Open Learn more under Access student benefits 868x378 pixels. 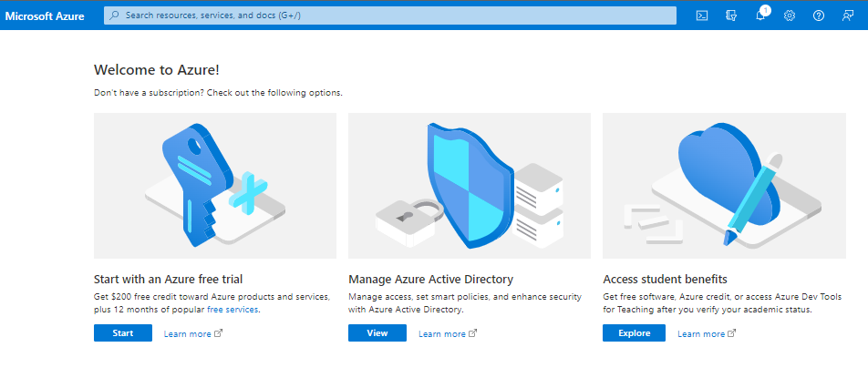[x=701, y=333]
